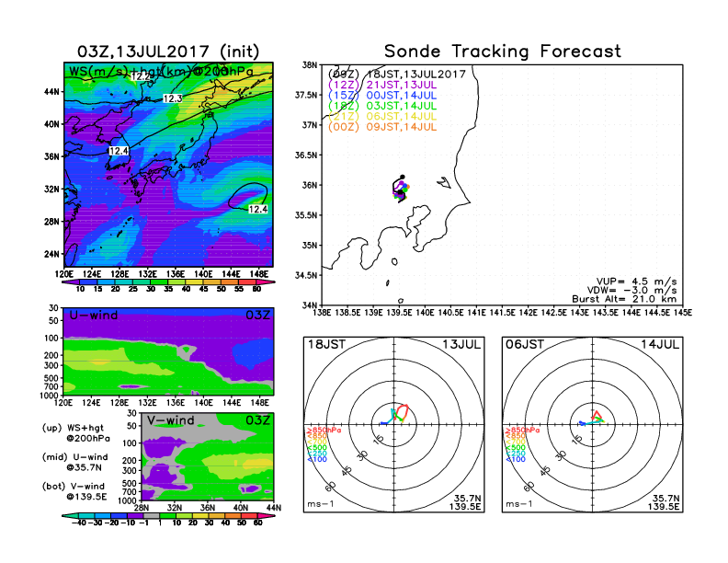Click "<500" legend in 06JST hodograph

(516, 447)
